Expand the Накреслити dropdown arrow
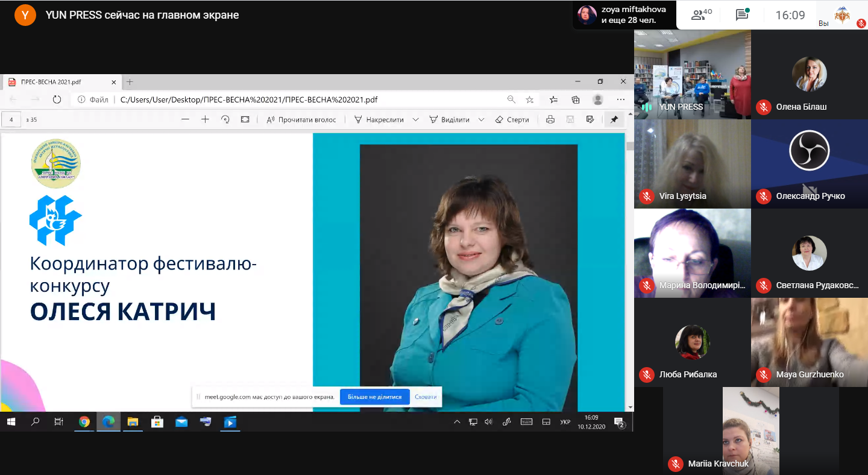 (x=415, y=119)
